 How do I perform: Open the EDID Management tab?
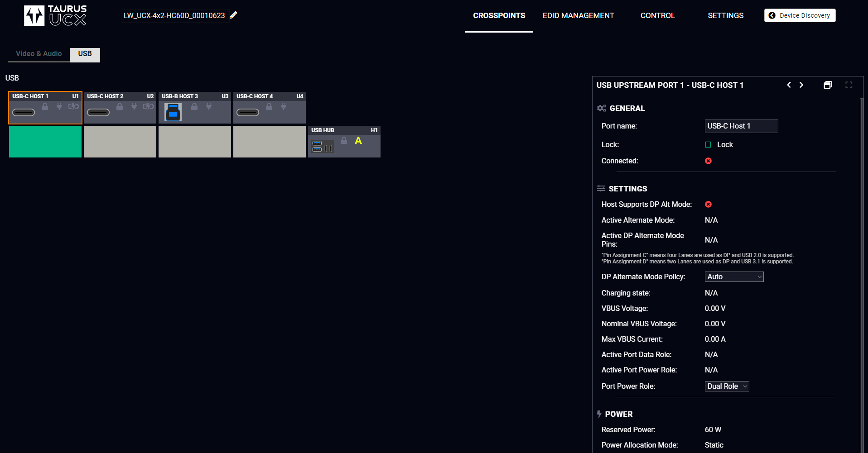579,16
